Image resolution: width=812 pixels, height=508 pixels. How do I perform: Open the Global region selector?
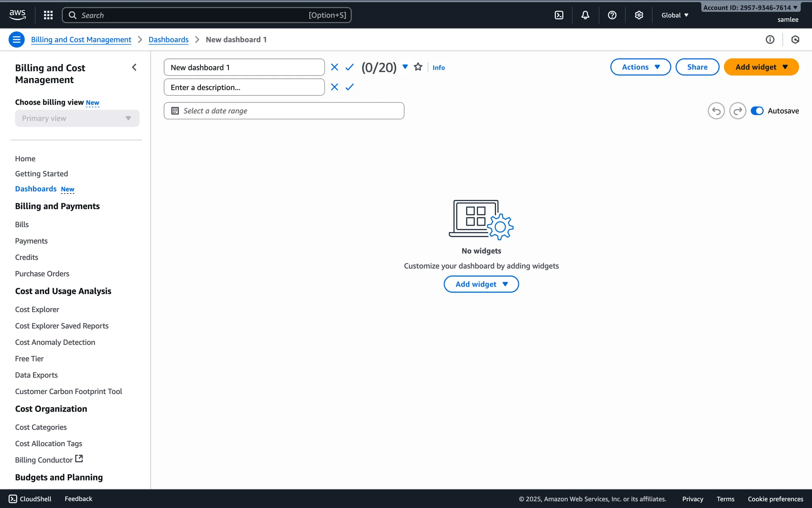pos(675,15)
